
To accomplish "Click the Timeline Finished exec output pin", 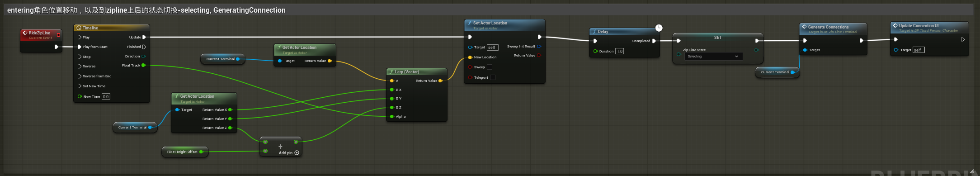I will point(144,47).
